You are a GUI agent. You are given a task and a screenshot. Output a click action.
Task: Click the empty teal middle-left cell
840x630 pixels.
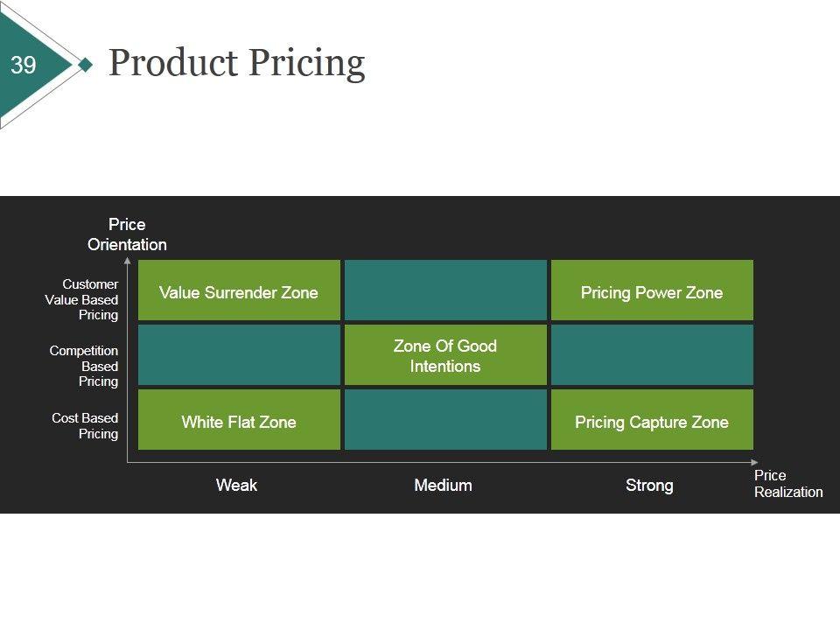point(239,355)
